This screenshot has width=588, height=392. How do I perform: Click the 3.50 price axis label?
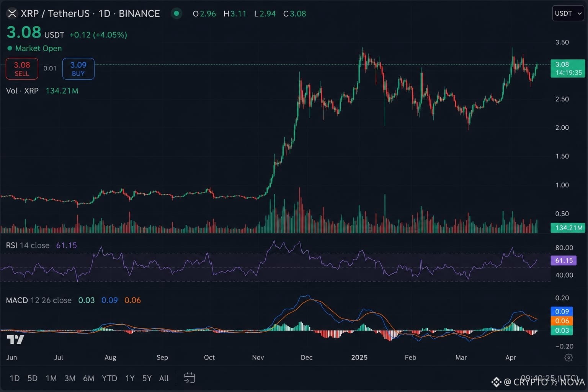(x=562, y=42)
